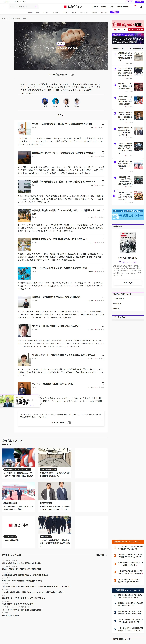Expand the 日経BP dropdown at top
The height and width of the screenshot is (644, 146).
(x=7, y=2)
